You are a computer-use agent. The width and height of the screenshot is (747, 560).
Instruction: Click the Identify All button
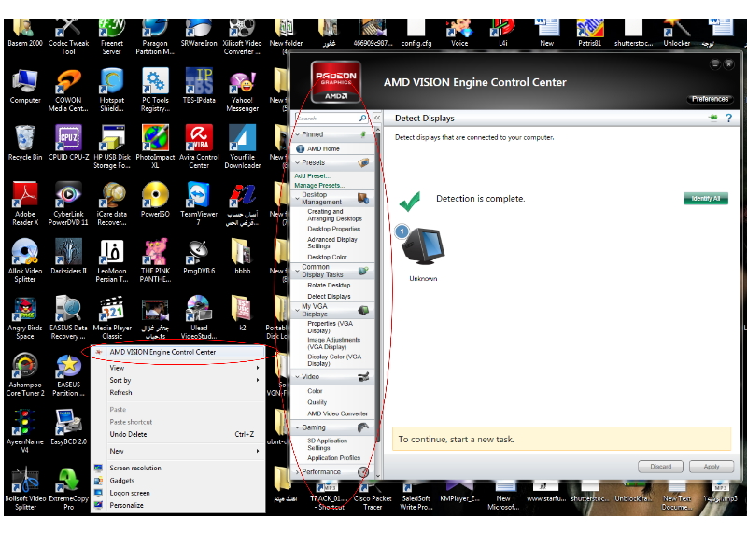click(706, 199)
